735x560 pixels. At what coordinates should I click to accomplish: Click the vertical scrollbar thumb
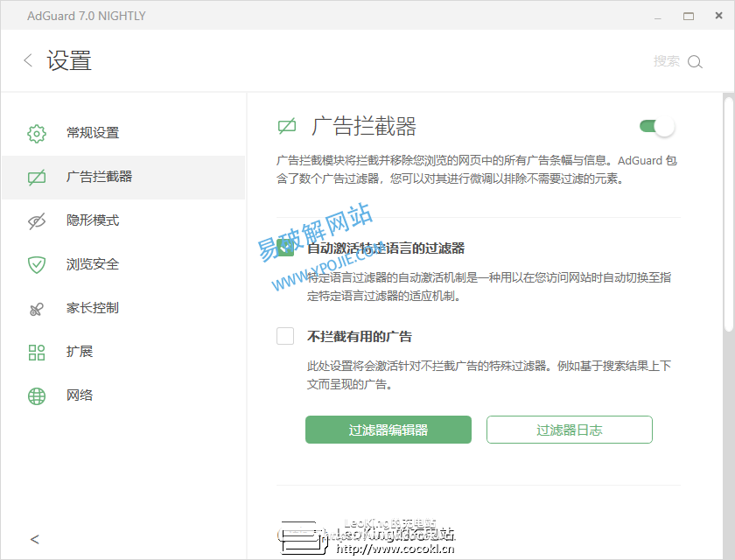(728, 214)
